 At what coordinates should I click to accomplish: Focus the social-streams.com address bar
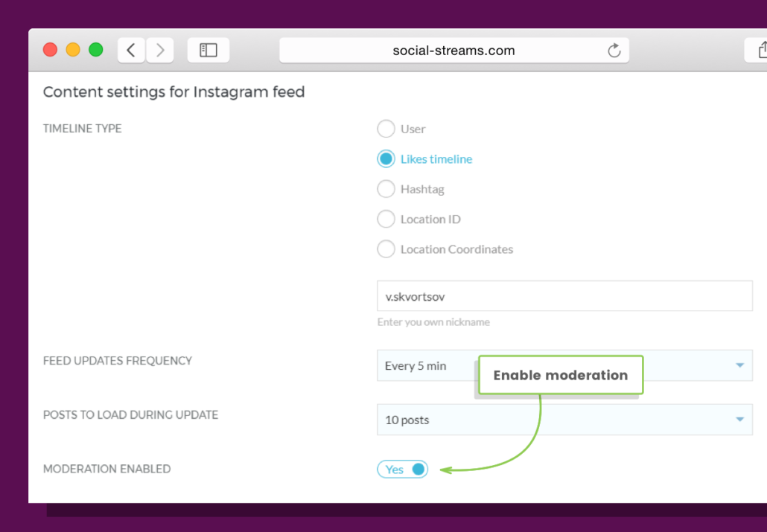tap(454, 51)
